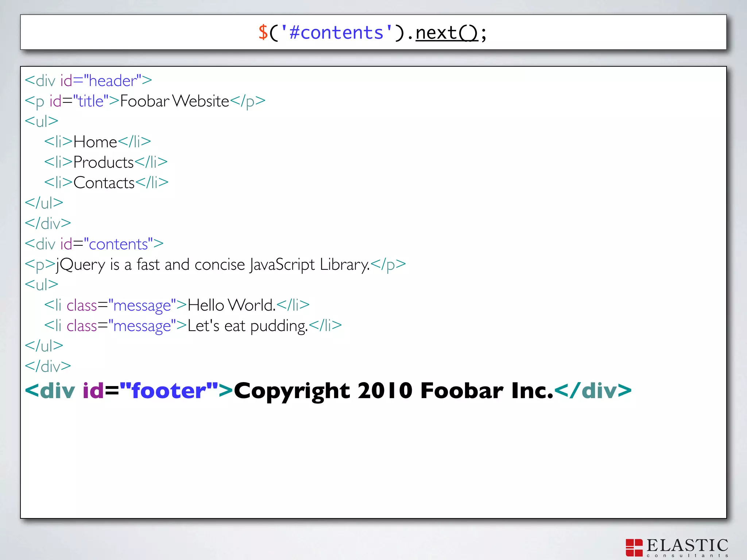The image size is (747, 560).
Task: Click the $('#contents').next(); code line
Action: tap(372, 33)
